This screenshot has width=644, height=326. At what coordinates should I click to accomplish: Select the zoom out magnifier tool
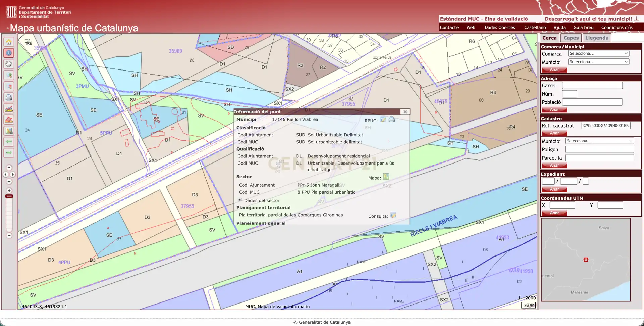click(x=9, y=86)
